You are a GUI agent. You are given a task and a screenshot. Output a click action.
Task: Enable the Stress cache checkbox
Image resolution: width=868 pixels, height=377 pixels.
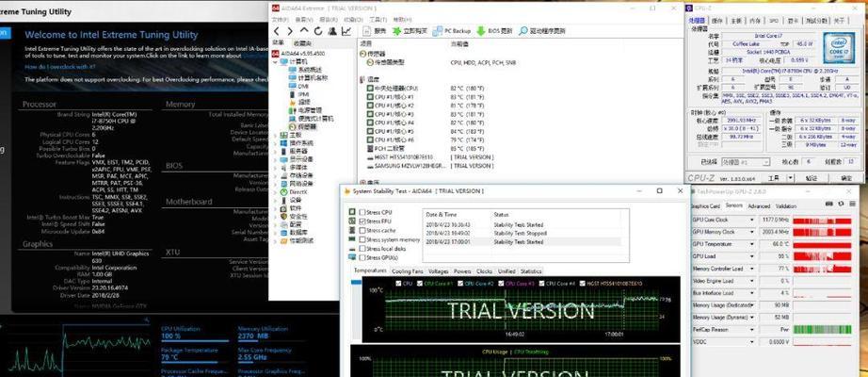coord(362,230)
